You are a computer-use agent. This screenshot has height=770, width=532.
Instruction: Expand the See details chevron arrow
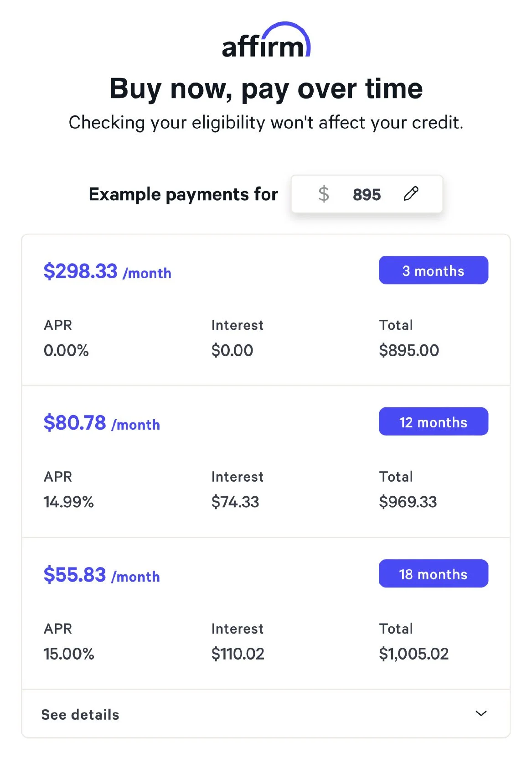(481, 713)
